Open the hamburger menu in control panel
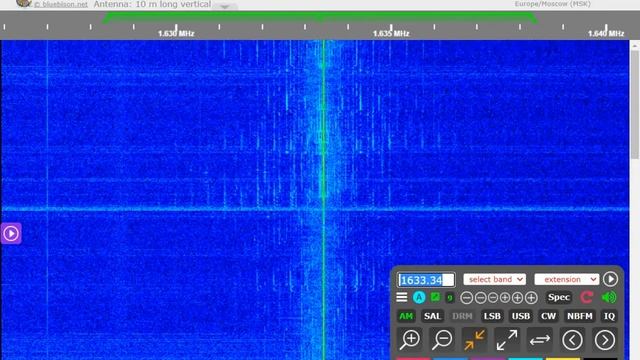Image resolution: width=640 pixels, height=360 pixels. click(402, 297)
